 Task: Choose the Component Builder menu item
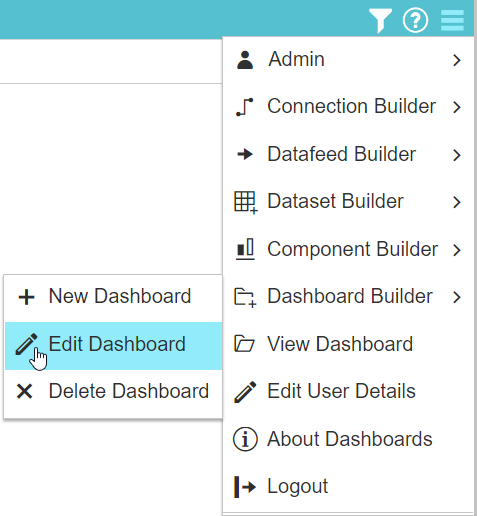348,249
